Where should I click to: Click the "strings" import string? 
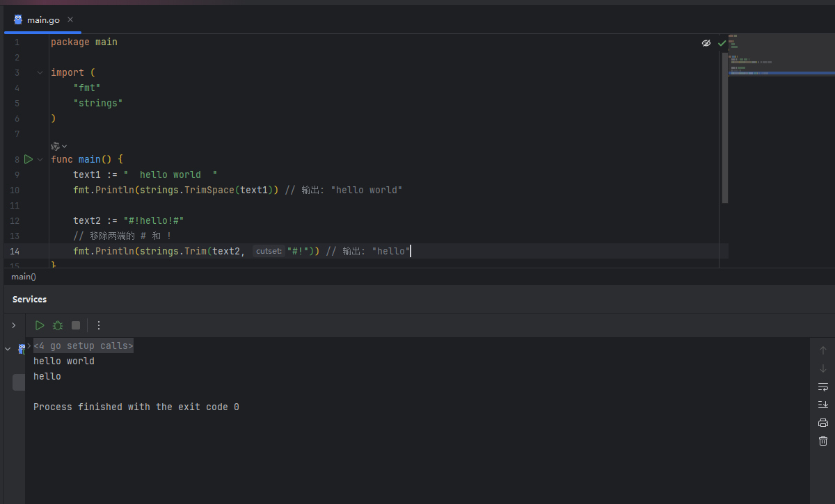point(98,103)
